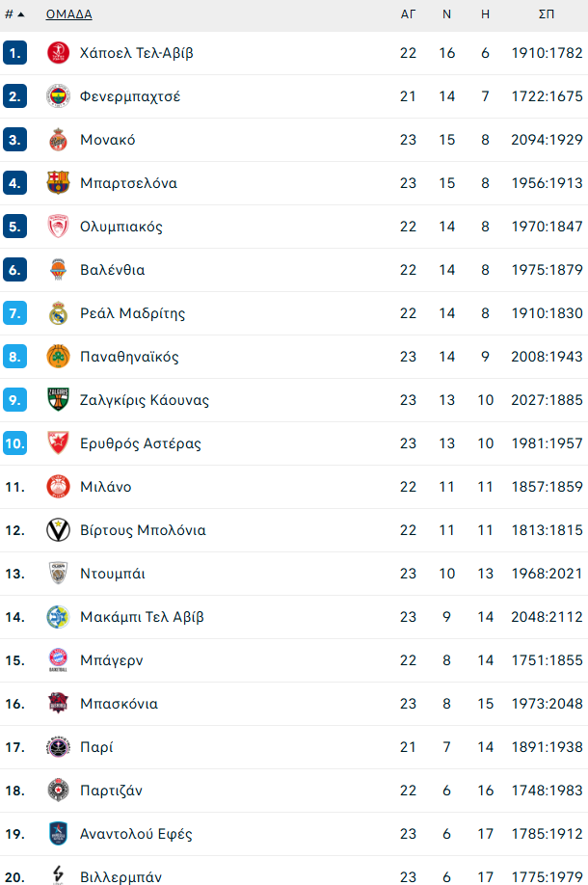Image resolution: width=588 pixels, height=885 pixels.
Task: Click the Hapoel Tel Aviv team logo
Action: pos(58,53)
